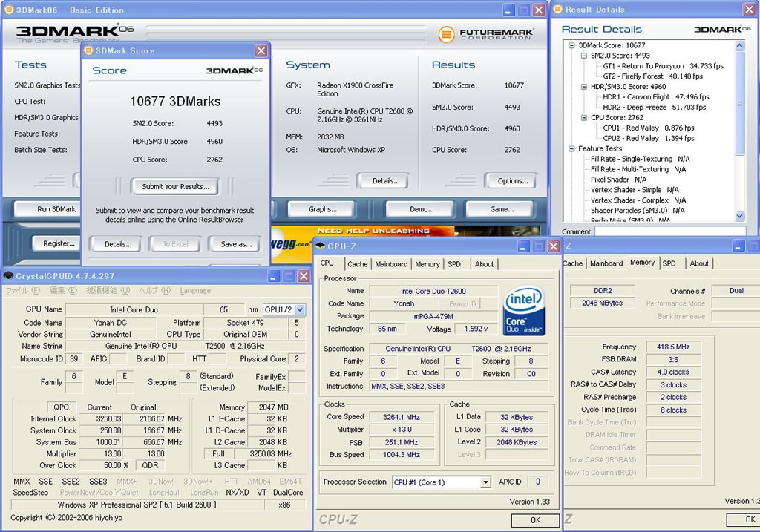The image size is (760, 532).
Task: Collapse the SM2.0 Score 4493 node
Action: click(x=584, y=56)
